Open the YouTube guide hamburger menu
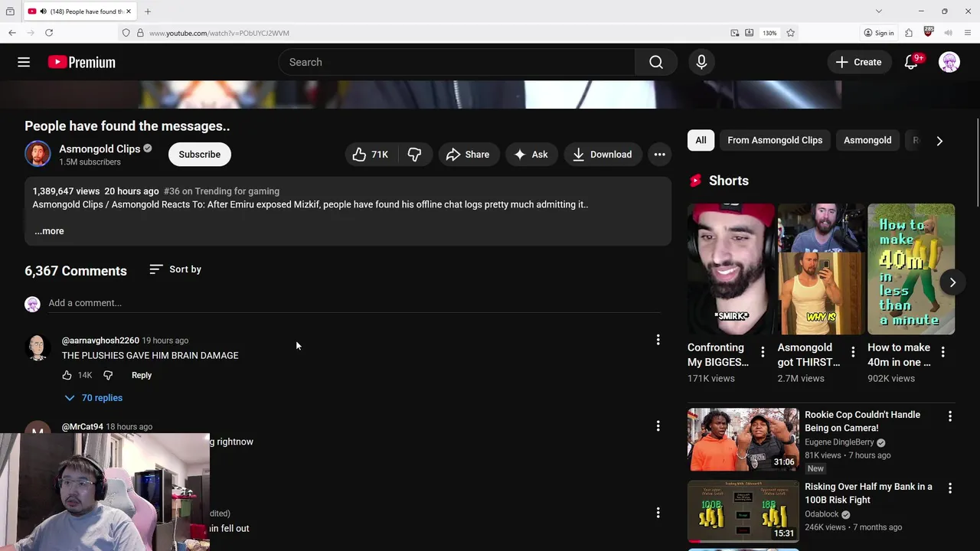Viewport: 980px width, 551px height. (x=24, y=62)
